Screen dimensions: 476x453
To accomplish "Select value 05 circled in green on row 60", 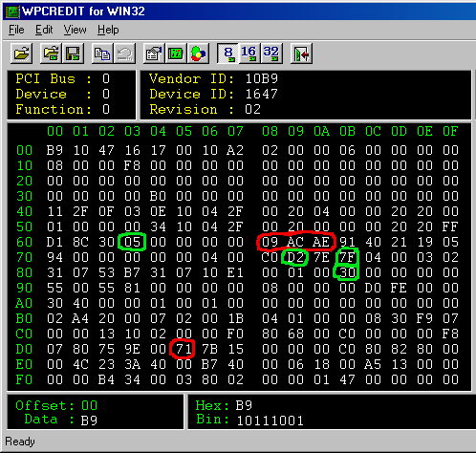I will [x=132, y=242].
